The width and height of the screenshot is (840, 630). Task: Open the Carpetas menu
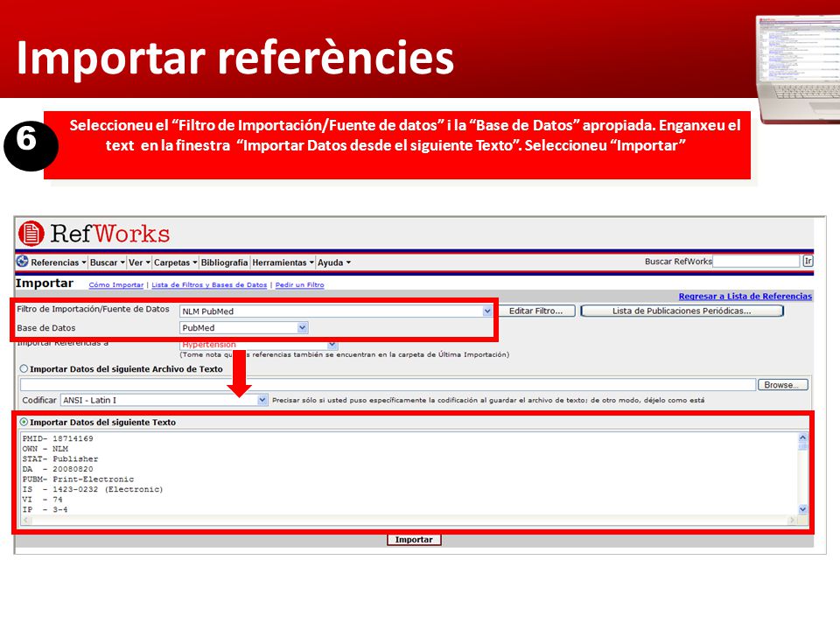175,262
